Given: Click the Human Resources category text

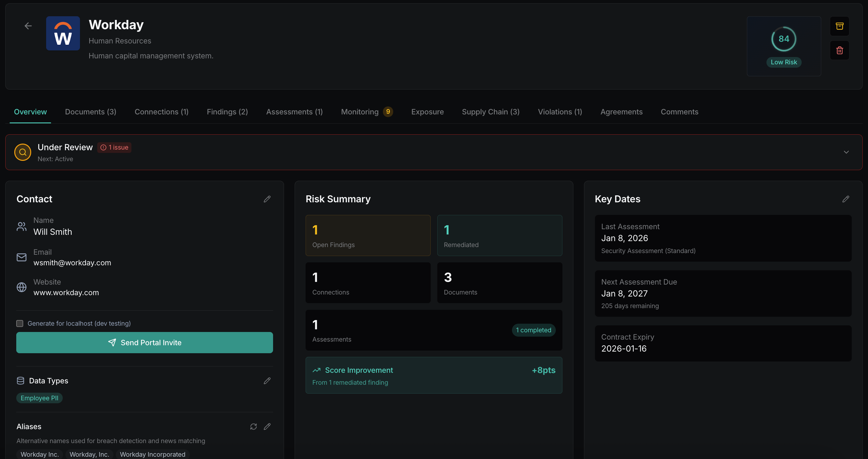Looking at the screenshot, I should coord(120,41).
